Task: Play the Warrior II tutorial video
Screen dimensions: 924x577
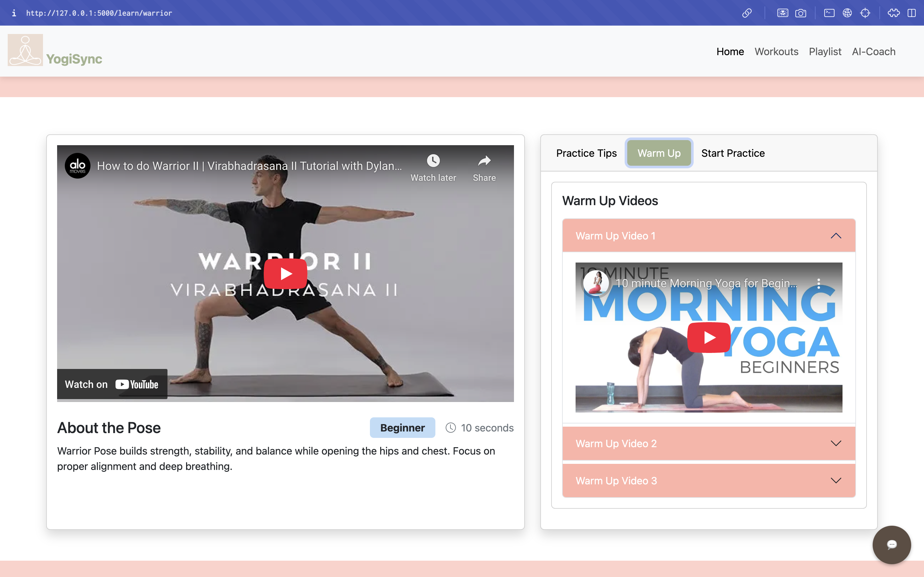Action: point(285,274)
